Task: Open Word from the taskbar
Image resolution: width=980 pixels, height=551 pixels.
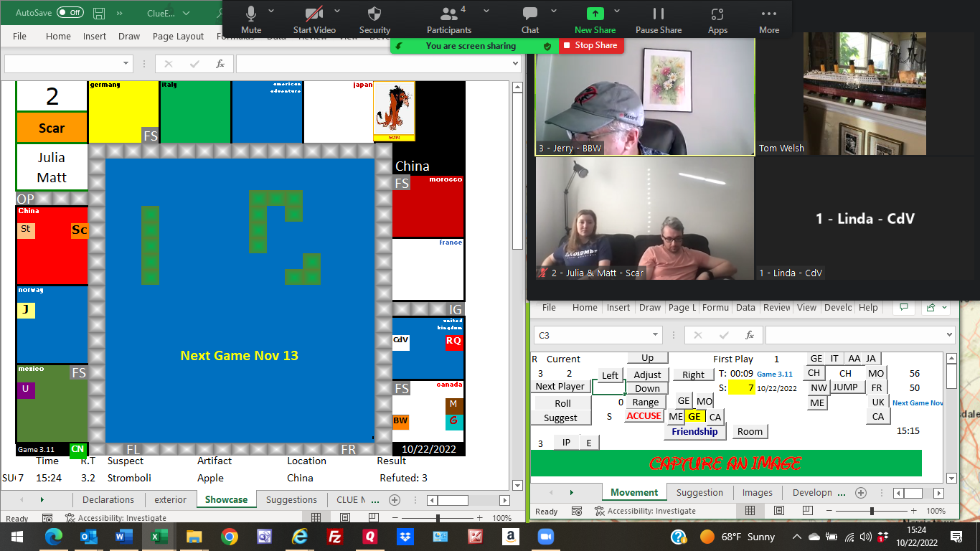Action: (123, 536)
